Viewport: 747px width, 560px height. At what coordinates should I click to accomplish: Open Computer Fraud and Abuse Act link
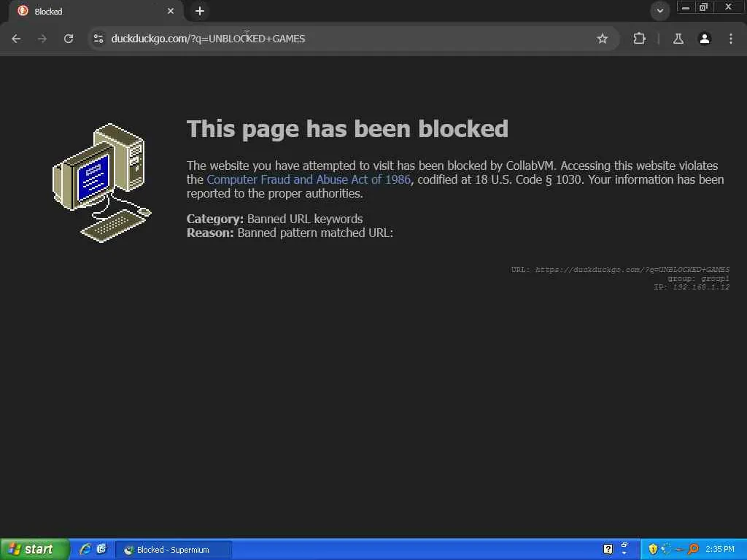[309, 179]
